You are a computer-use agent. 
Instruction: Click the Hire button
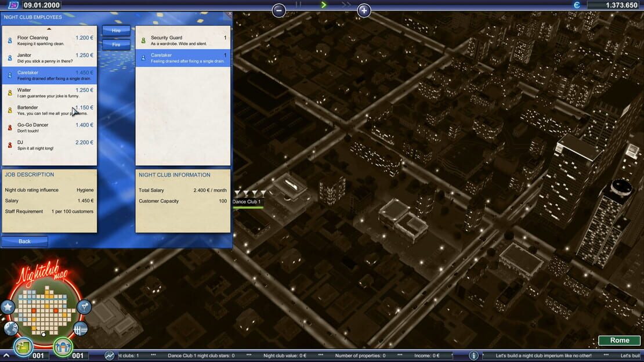point(116,31)
